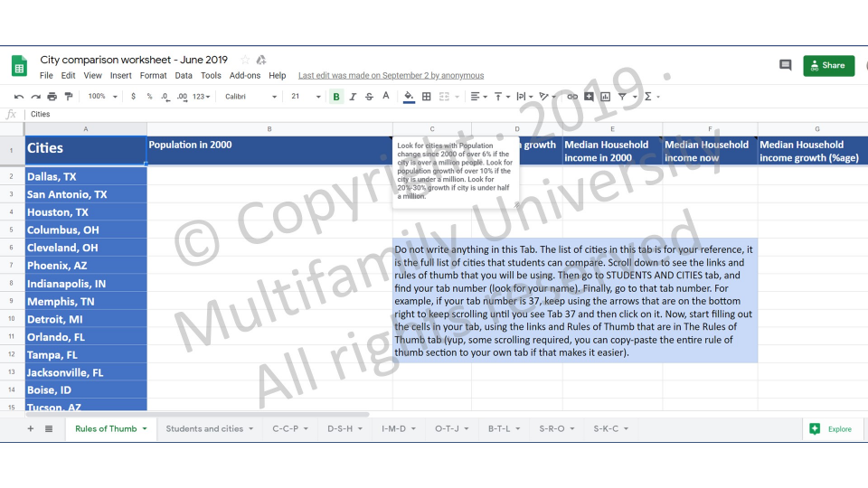This screenshot has width=868, height=488.
Task: Format as currency with dollar icon
Action: 134,97
